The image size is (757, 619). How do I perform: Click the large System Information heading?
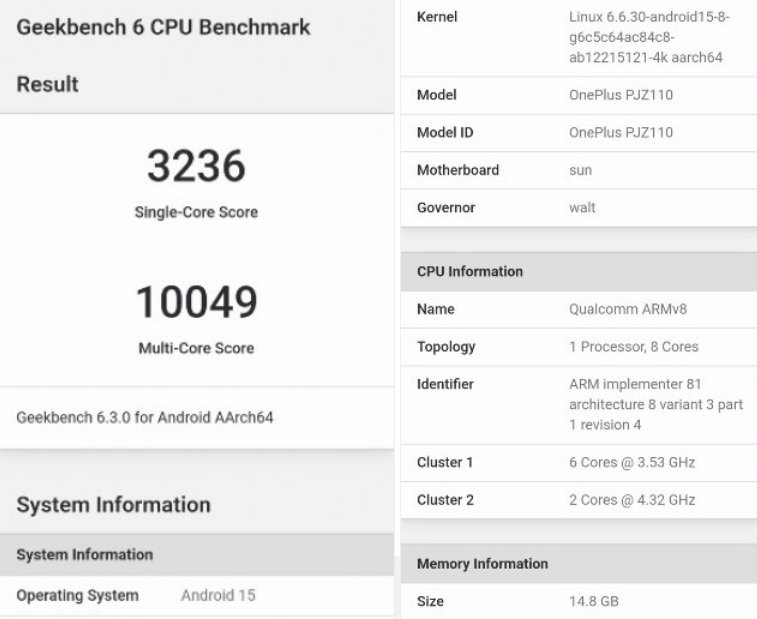point(113,504)
